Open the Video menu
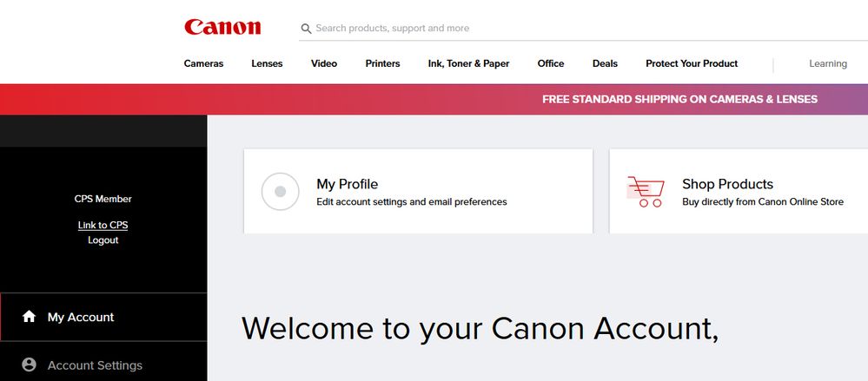The height and width of the screenshot is (381, 868). point(324,63)
